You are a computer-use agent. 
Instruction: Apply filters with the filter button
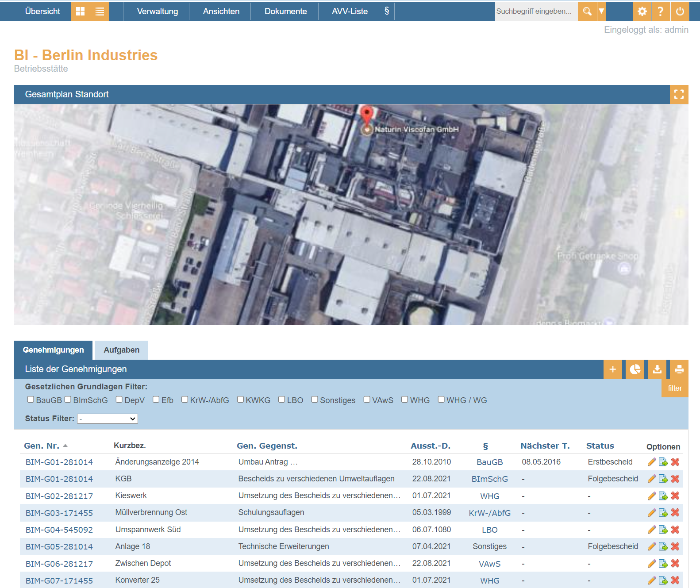point(675,388)
